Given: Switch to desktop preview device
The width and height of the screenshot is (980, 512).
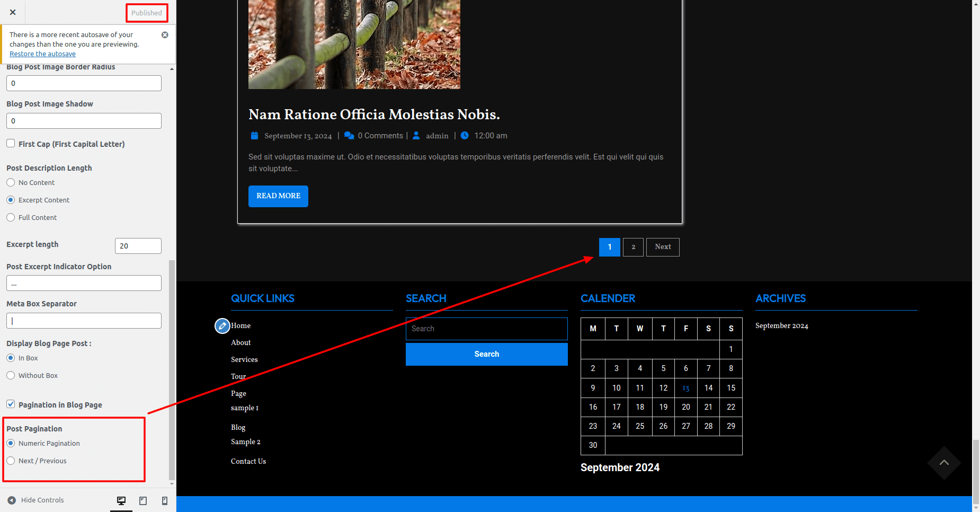Looking at the screenshot, I should (x=121, y=501).
